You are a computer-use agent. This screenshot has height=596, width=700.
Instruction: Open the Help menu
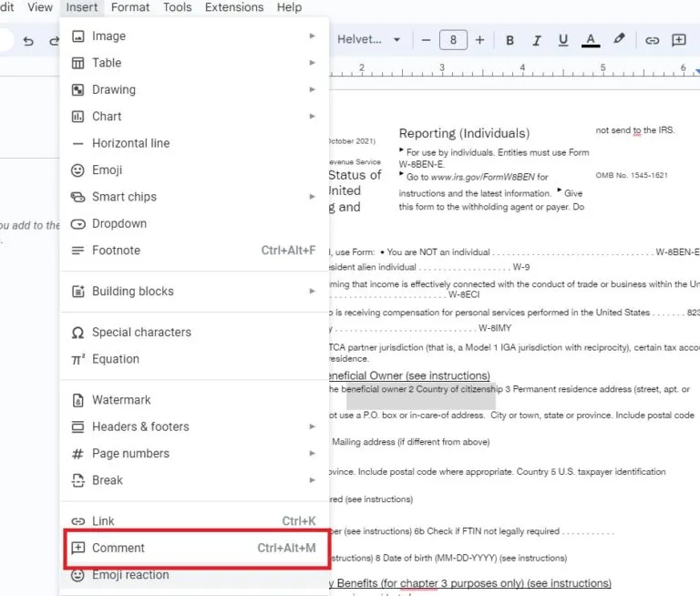click(289, 7)
